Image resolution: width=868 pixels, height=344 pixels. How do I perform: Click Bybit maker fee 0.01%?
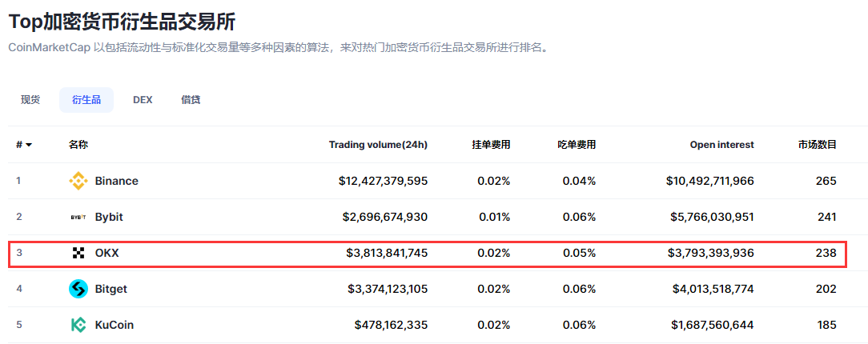494,217
